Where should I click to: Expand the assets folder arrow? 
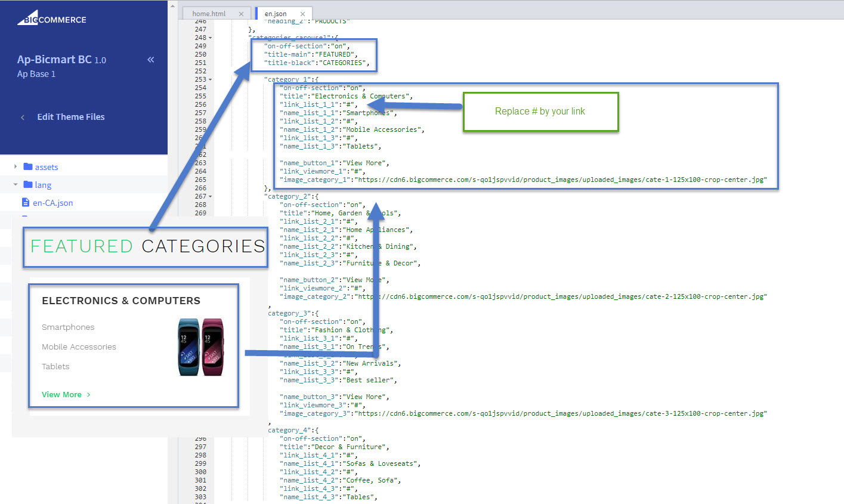pyautogui.click(x=16, y=167)
